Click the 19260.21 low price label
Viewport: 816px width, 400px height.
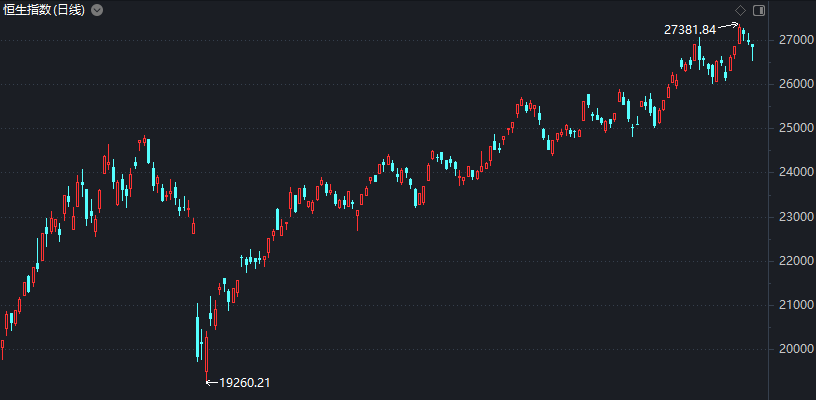click(245, 383)
